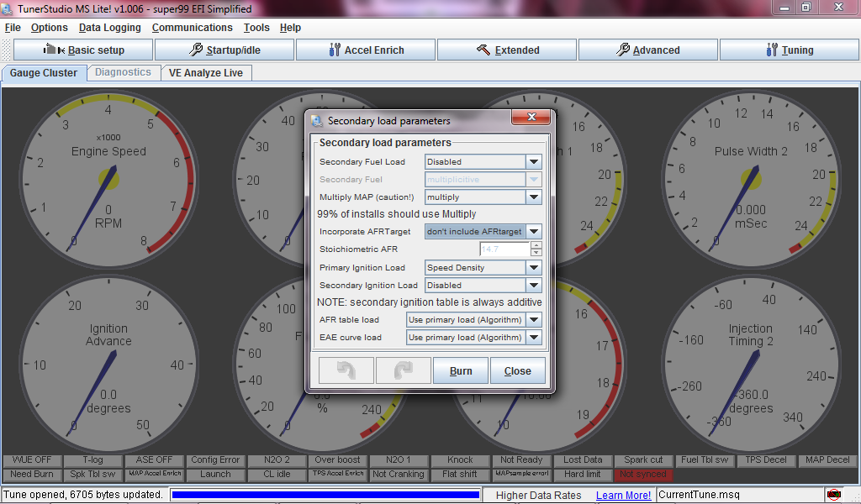Open the Basic setup toolbar menu

pos(83,50)
